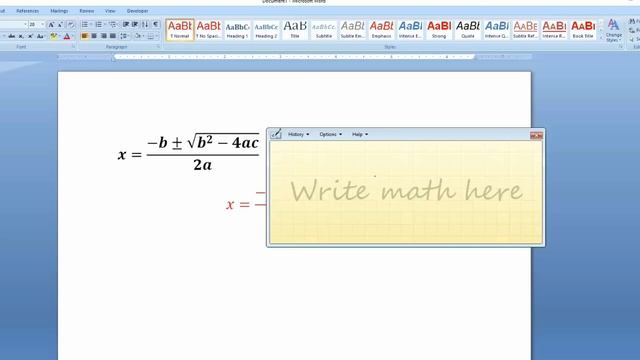Click the Shrink Font icon
Viewport: 640px width, 360px height.
[x=60, y=25]
